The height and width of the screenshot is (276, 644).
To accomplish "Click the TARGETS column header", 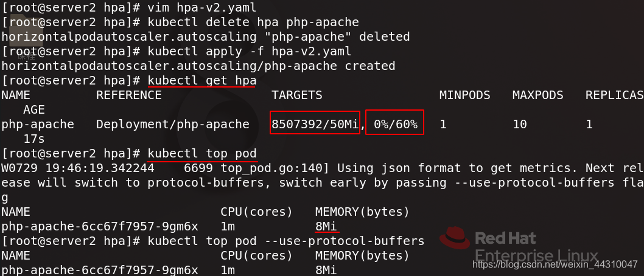I will point(297,95).
